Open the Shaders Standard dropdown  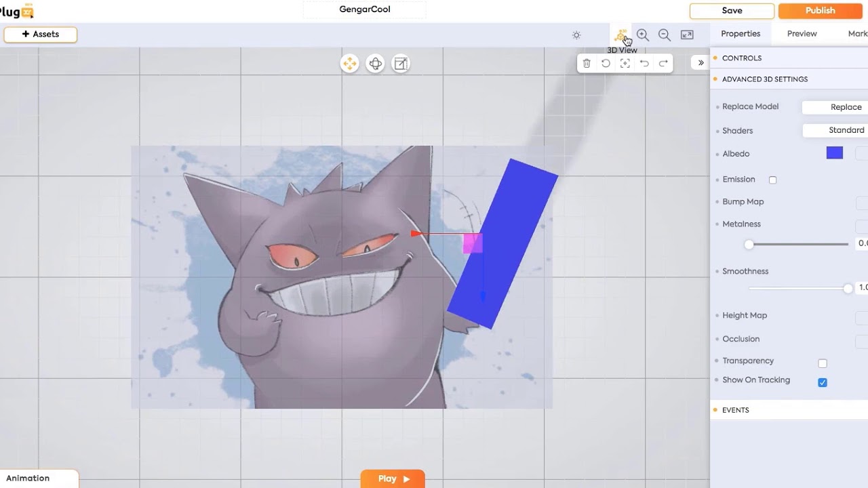pyautogui.click(x=835, y=130)
